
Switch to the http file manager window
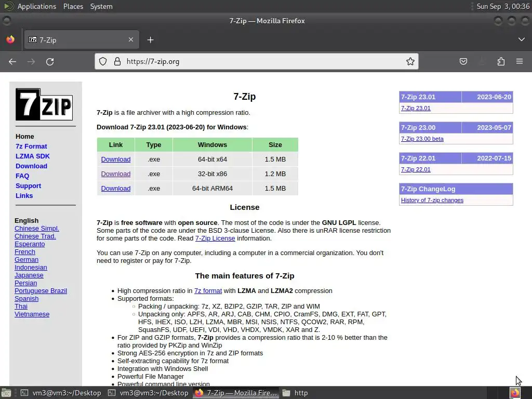[x=295, y=393]
